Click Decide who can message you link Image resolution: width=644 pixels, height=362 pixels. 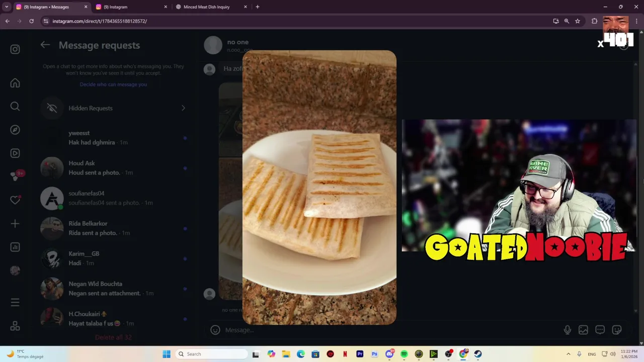[x=113, y=84]
